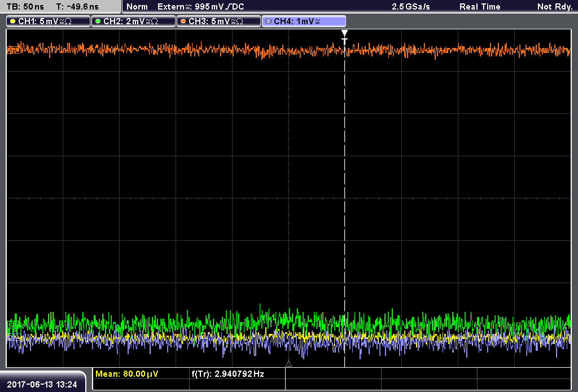578x392 pixels.
Task: Click the Extern 995 mV DC trigger source readout
Action: pyautogui.click(x=201, y=7)
